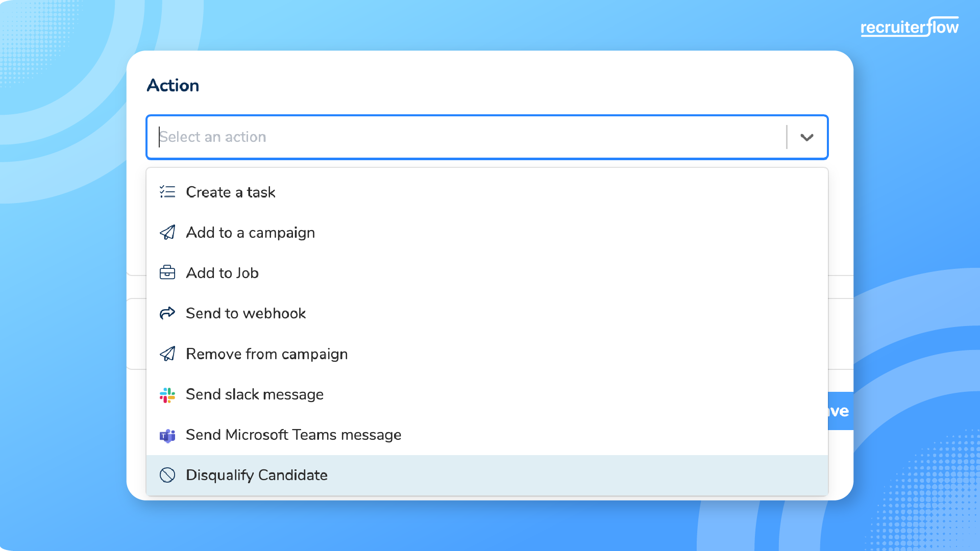Click the briefcase icon next to Add to Job
The height and width of the screenshot is (551, 980).
point(167,272)
